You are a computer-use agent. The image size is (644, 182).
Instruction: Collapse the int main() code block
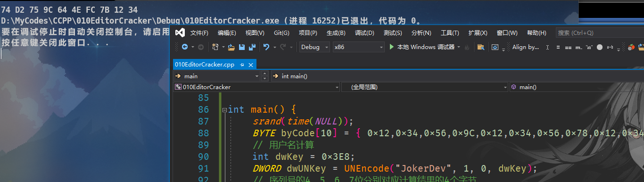point(224,110)
